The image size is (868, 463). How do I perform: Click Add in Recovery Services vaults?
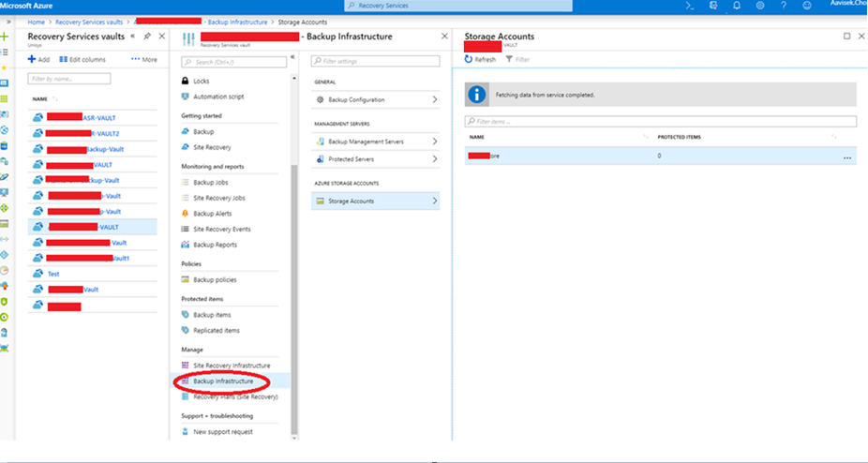(x=38, y=59)
